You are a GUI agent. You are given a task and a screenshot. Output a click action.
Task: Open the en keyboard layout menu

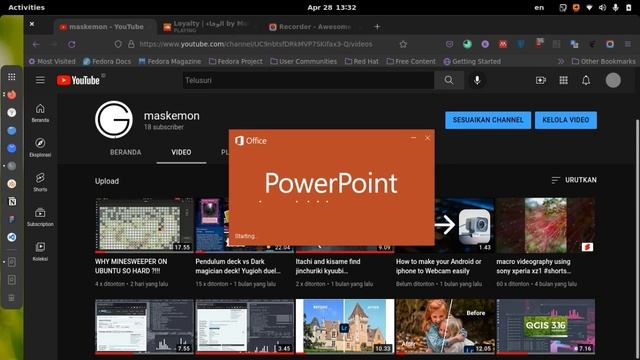click(x=539, y=7)
